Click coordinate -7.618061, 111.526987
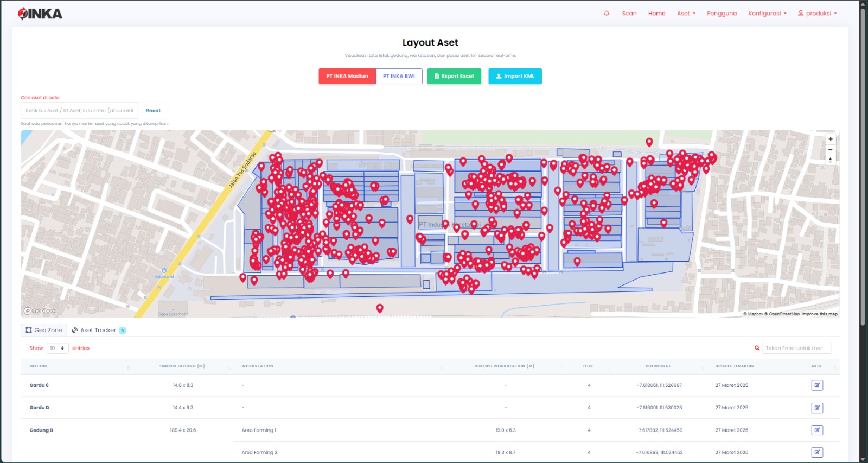The width and height of the screenshot is (868, 463). (x=659, y=385)
